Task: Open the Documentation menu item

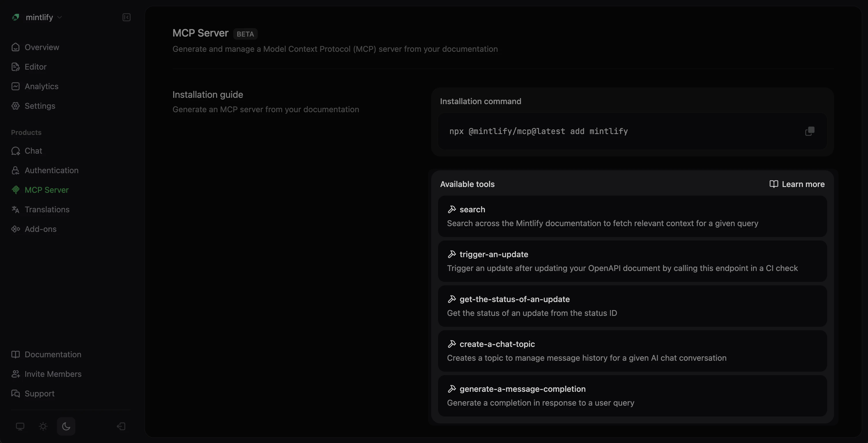Action: coord(53,354)
